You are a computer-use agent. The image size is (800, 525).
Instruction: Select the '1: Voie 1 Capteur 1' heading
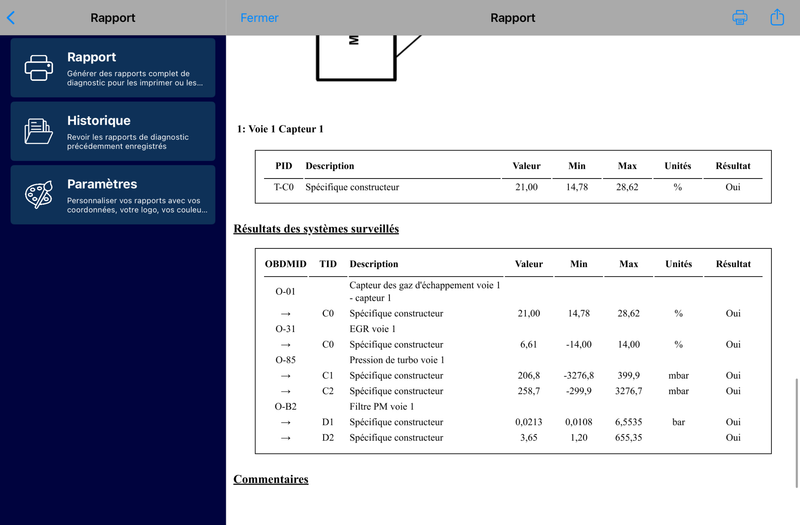coord(280,129)
